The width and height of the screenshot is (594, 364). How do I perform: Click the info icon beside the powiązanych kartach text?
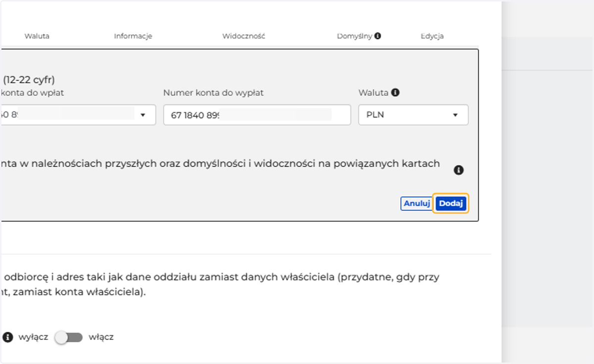pyautogui.click(x=459, y=170)
